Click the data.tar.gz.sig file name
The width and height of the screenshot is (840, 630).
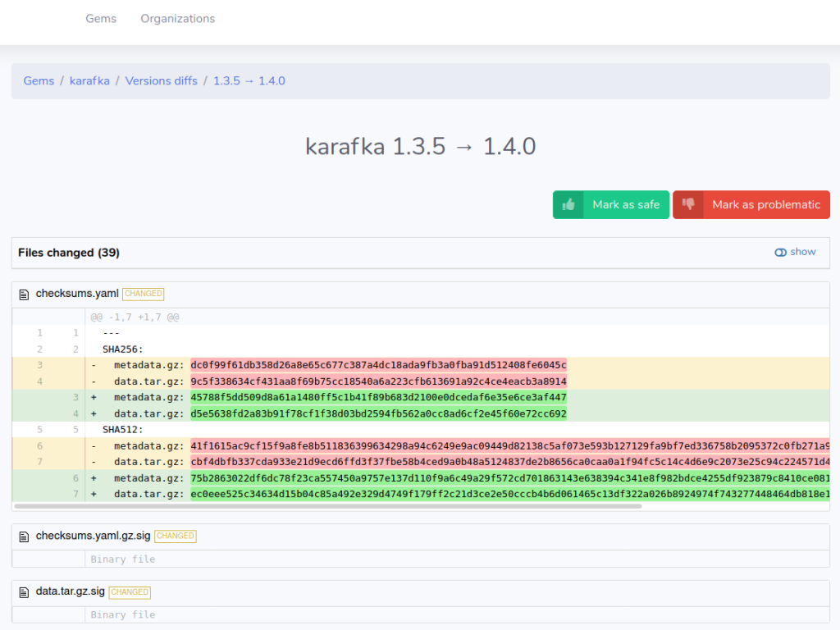tap(71, 591)
